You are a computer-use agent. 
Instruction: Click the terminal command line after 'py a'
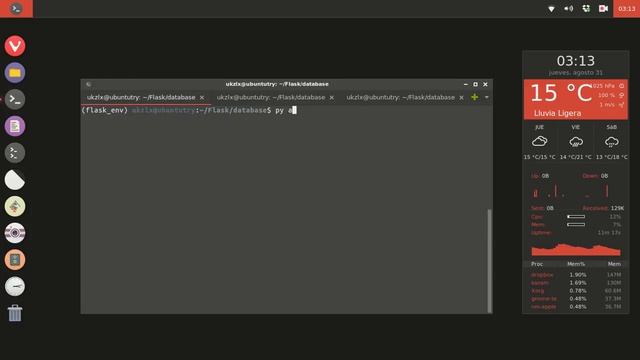tap(294, 110)
